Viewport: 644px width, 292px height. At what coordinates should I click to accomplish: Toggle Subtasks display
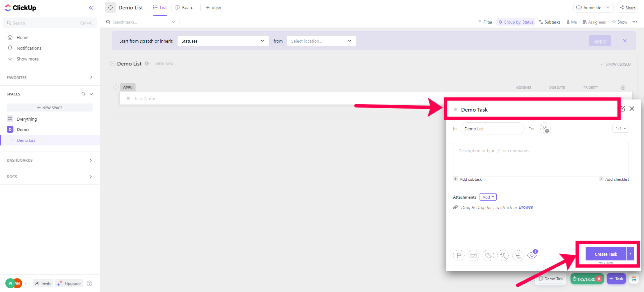point(550,22)
